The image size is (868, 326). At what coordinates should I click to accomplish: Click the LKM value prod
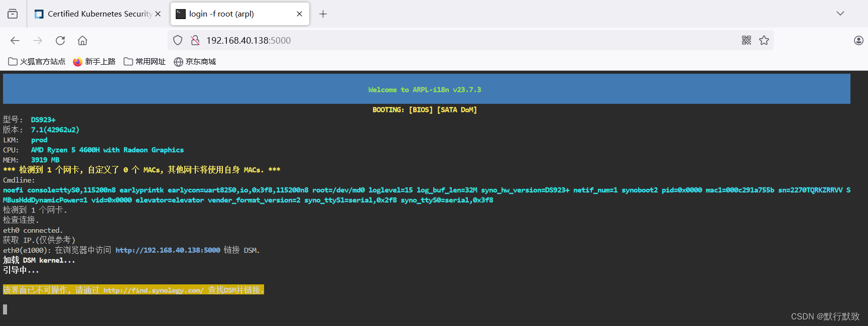tap(39, 140)
